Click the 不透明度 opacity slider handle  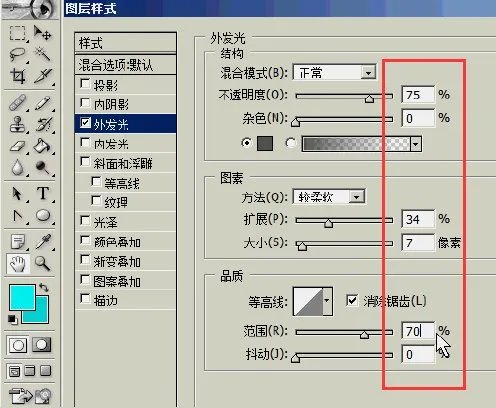tap(369, 99)
